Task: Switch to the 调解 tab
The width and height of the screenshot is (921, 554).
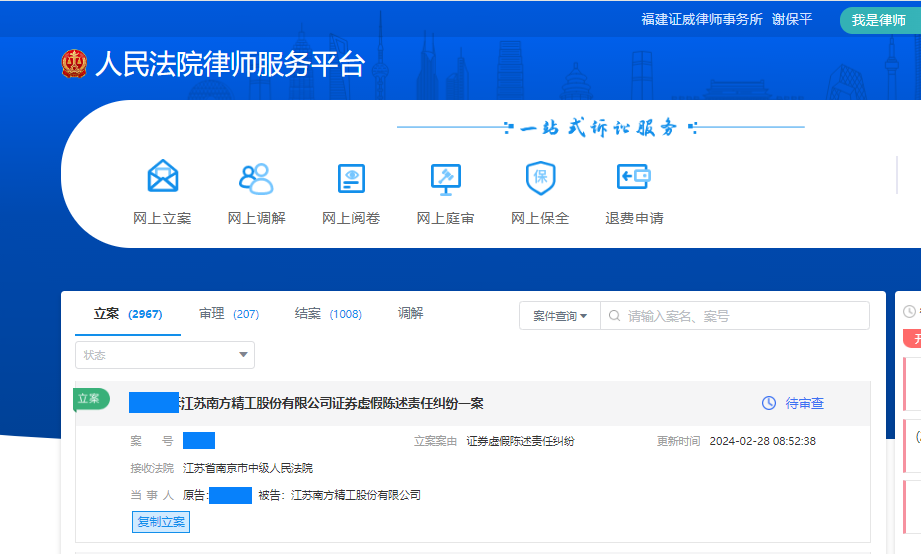Action: coord(410,313)
